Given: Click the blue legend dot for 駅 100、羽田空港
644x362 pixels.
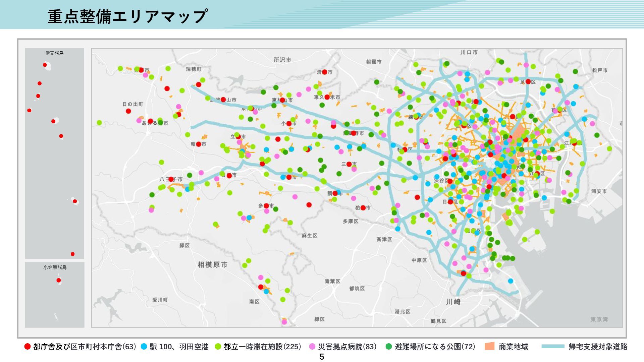Looking at the screenshot, I should click(x=144, y=347).
